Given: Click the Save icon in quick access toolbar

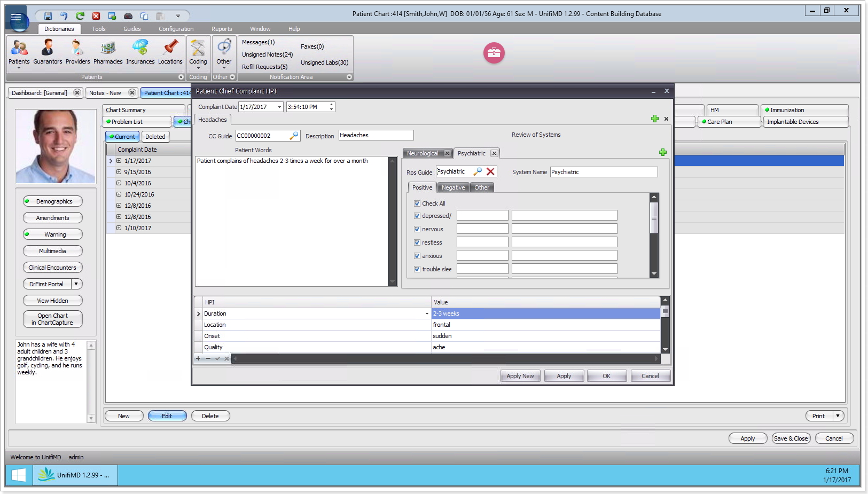Looking at the screenshot, I should (x=48, y=16).
